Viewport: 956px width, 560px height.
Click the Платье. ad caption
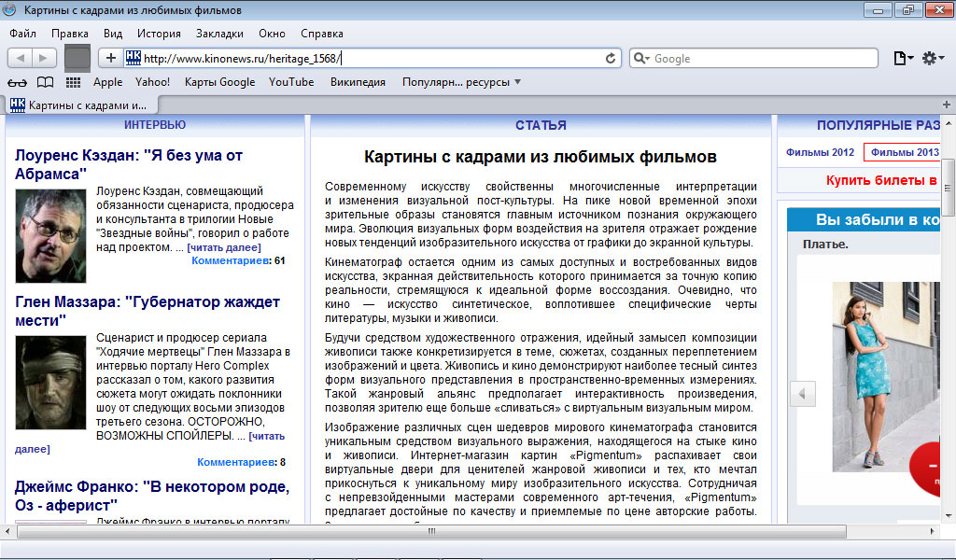[x=825, y=245]
